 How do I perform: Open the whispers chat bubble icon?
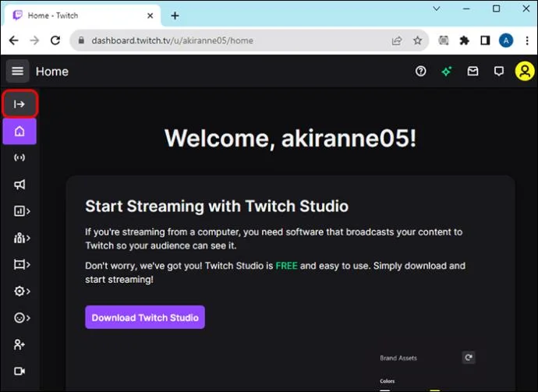(498, 72)
